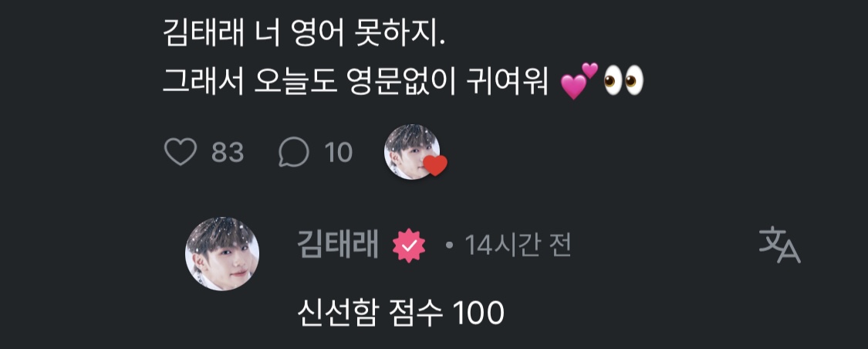This screenshot has height=349, width=868.
Task: Click the 14시간 전 timestamp
Action: point(518,245)
